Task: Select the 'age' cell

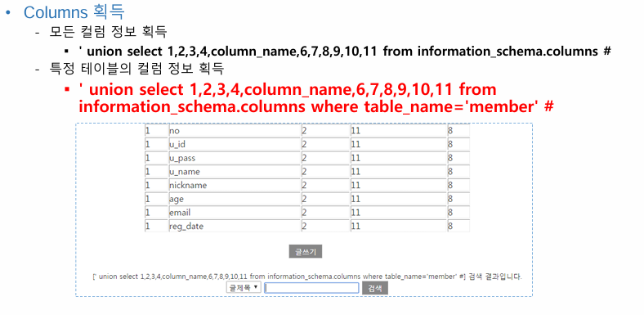Action: [x=235, y=199]
